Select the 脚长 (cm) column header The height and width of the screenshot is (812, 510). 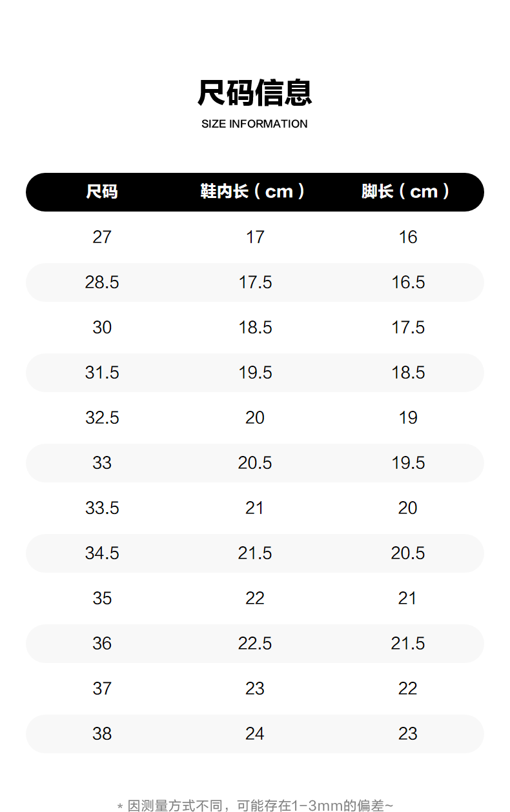tap(406, 192)
